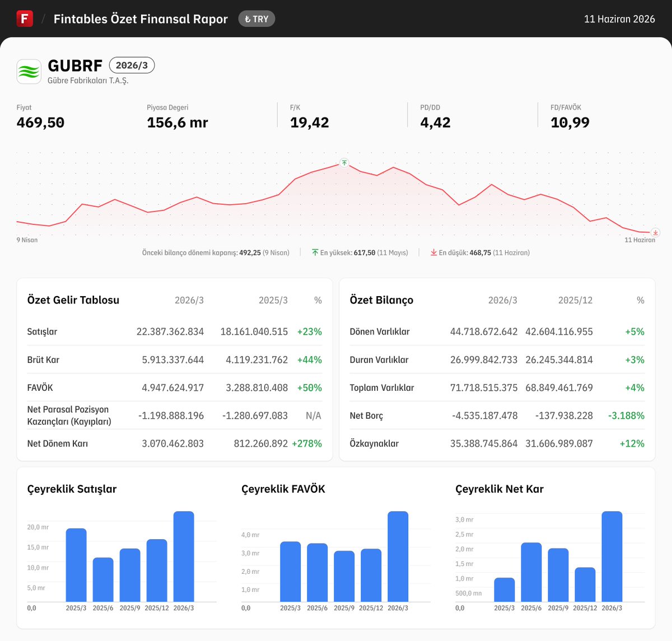Screen dimensions: 672x641
Task: Click Net Borç value -4.535.187.478
Action: click(x=485, y=416)
